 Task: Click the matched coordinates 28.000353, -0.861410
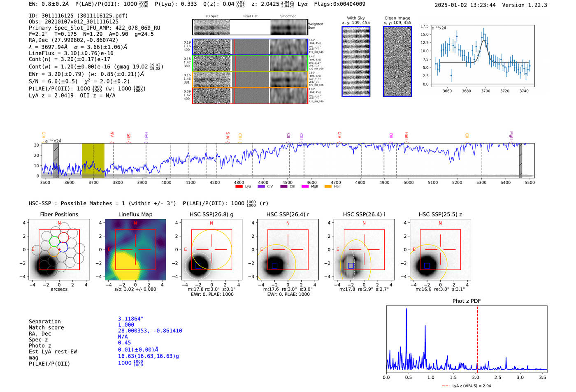(150, 331)
